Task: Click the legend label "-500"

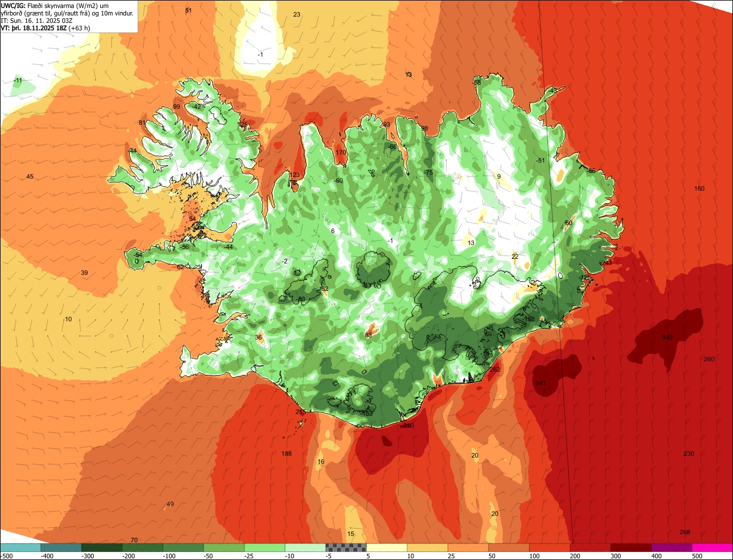Action: coord(7,556)
